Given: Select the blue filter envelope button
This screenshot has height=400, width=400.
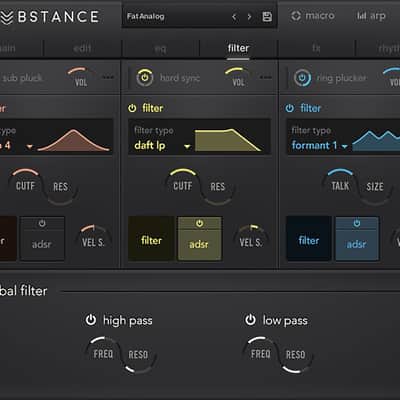Looking at the screenshot, I should pos(309,239).
